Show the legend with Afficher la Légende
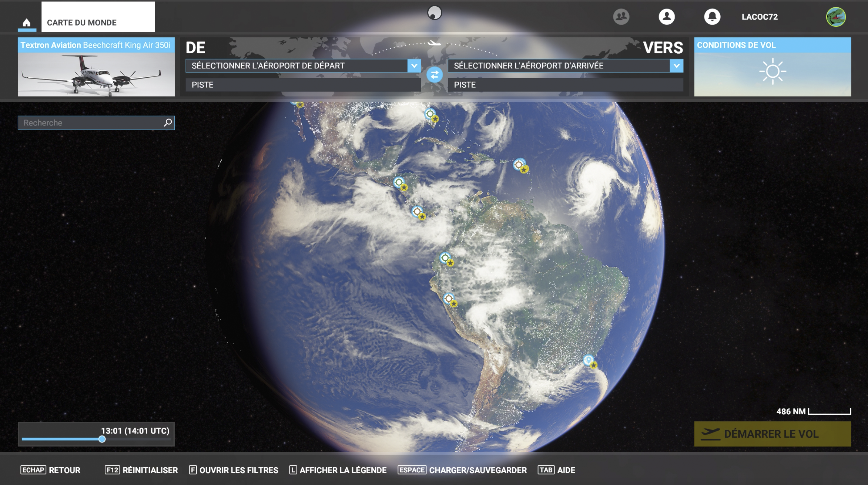868x485 pixels. [x=338, y=470]
